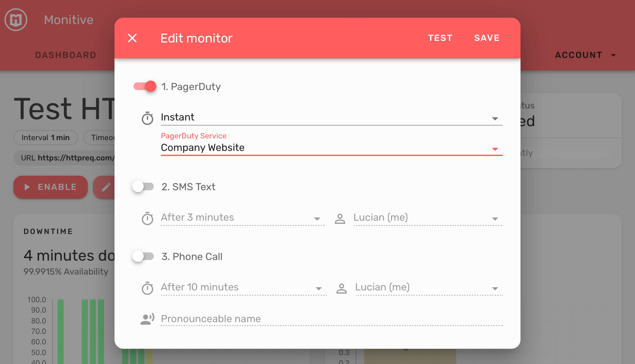
Task: Disable the PagerDuty toggle
Action: coord(145,86)
